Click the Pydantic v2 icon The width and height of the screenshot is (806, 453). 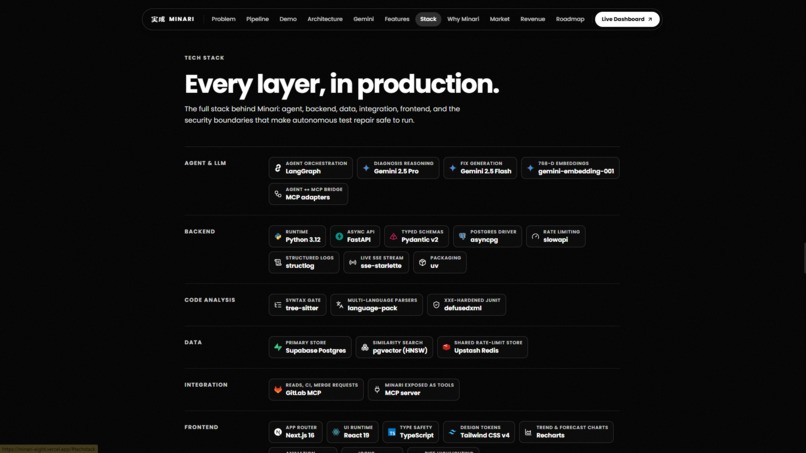coord(393,236)
